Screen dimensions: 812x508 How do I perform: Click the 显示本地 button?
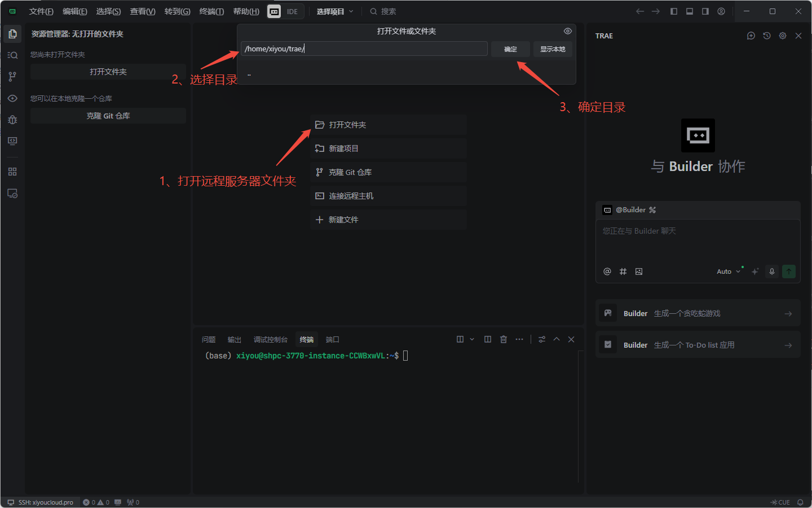[553, 49]
